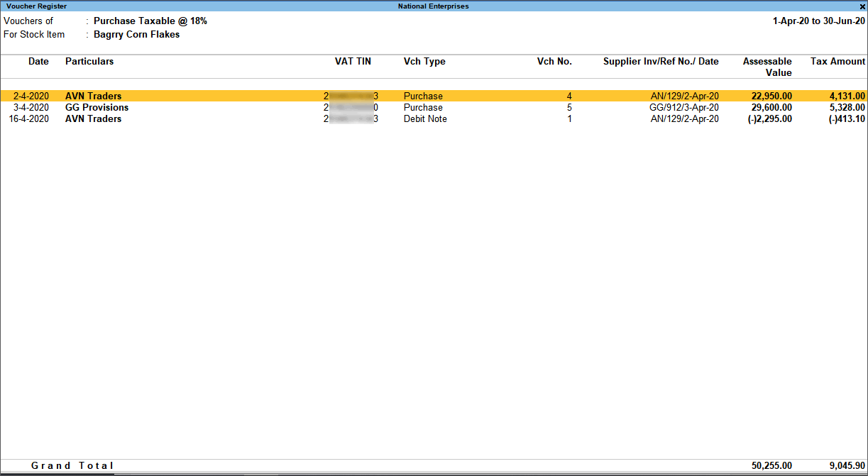
Task: Click the period 1-Apr-20 to 30-Jun-20
Action: (819, 21)
